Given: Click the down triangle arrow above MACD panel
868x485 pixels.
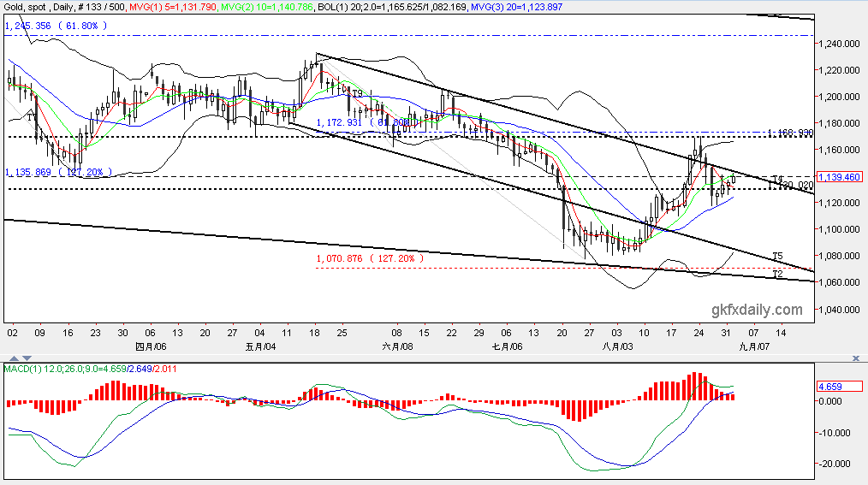Looking at the screenshot, I should click(27, 358).
